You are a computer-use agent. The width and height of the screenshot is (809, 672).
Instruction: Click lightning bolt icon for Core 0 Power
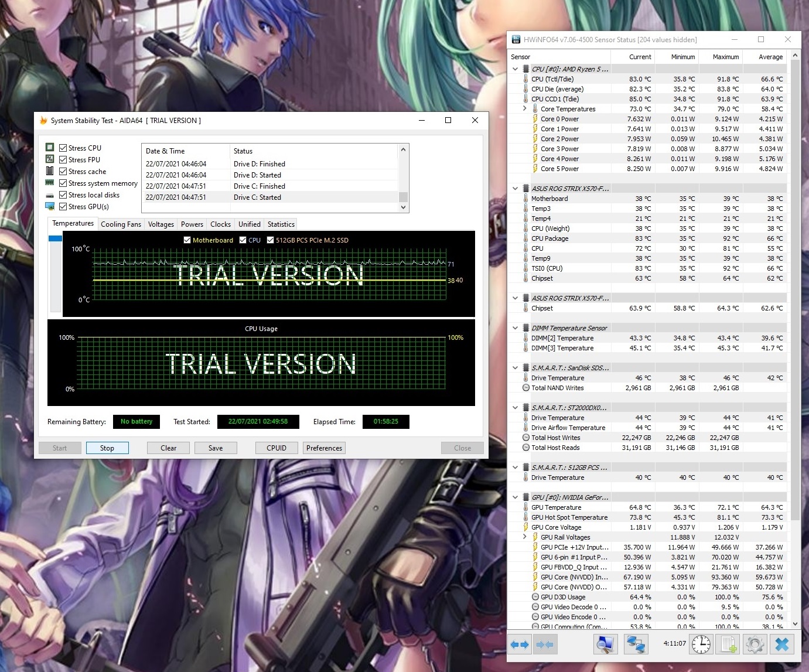(x=535, y=119)
